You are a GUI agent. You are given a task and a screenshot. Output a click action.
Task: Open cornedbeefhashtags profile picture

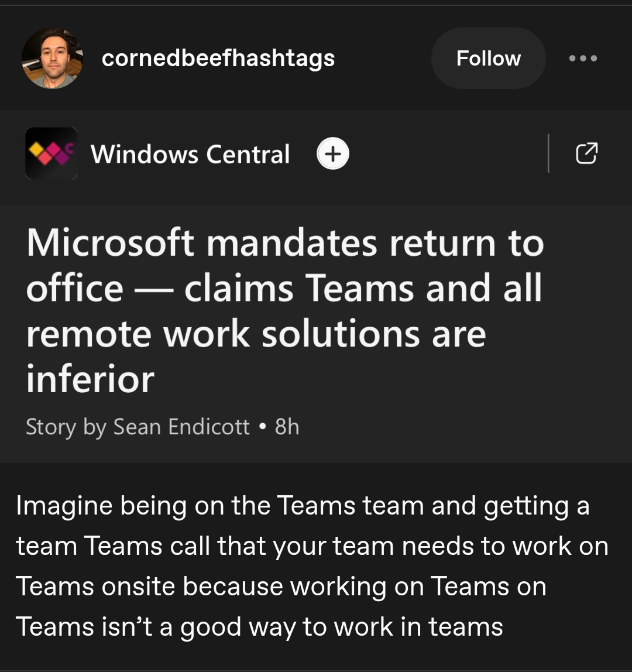52,59
